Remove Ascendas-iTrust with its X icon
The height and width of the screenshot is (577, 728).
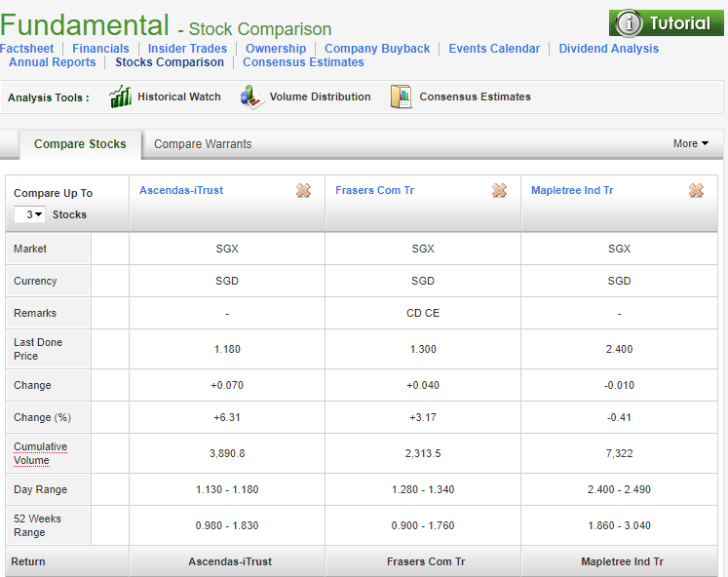[304, 190]
